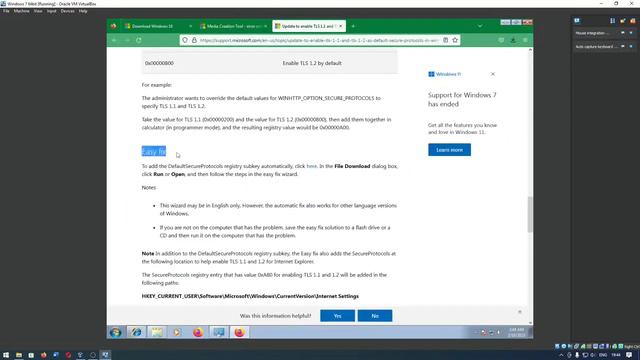Show hidden icons in Windows 7 tray
The height and width of the screenshot is (360, 640).
click(x=476, y=332)
